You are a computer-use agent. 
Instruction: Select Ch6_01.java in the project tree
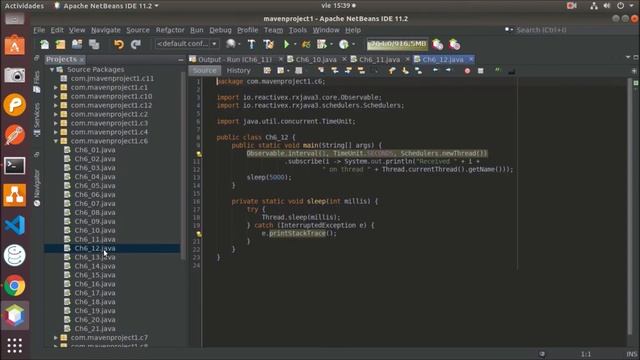95,150
